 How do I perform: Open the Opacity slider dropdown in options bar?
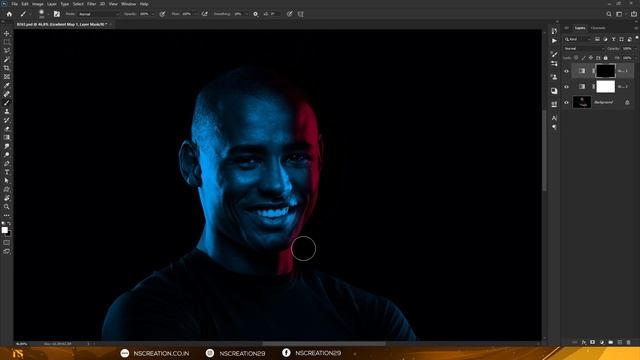pos(153,14)
